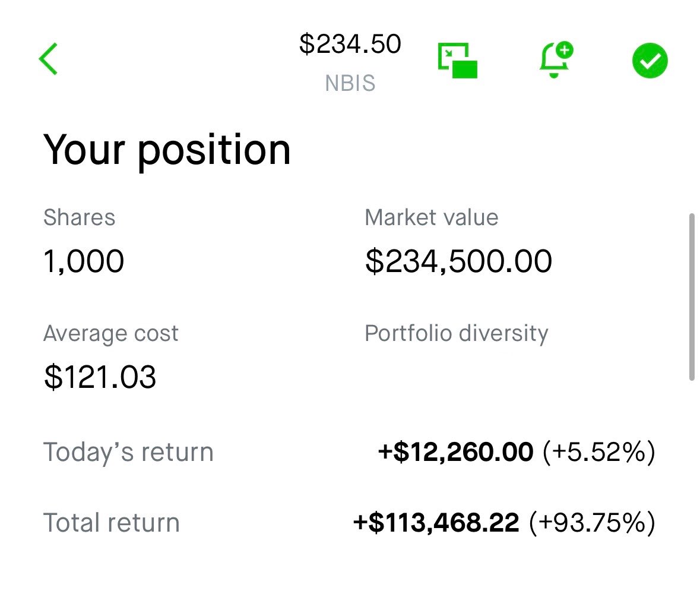Image resolution: width=700 pixels, height=594 pixels.
Task: Tap the NBIS ticker symbol label
Action: point(350,84)
